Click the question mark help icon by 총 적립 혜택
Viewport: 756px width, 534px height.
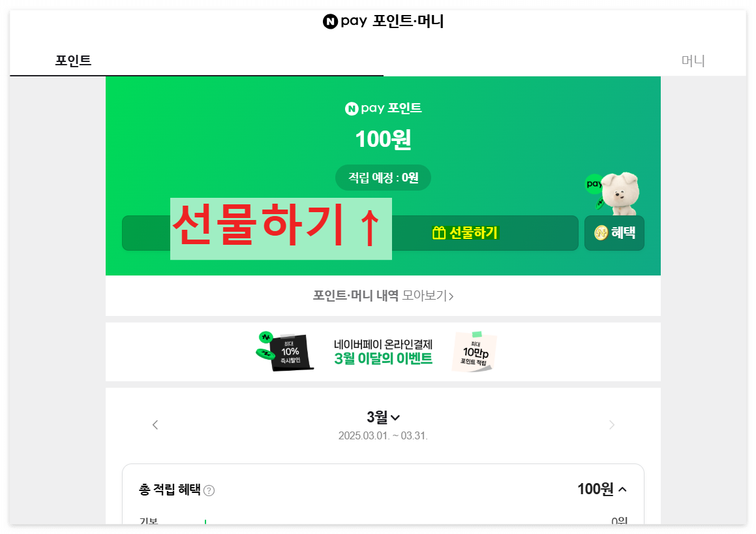coord(209,490)
